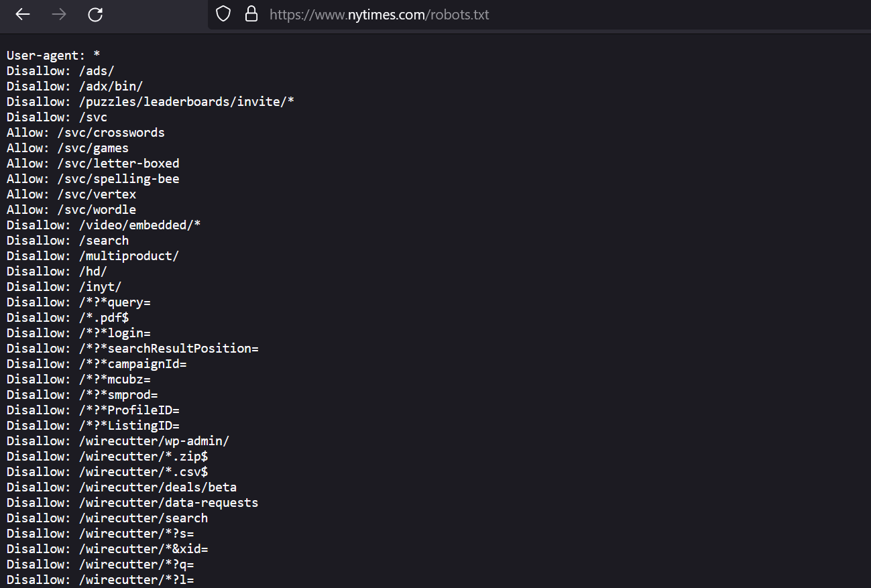
Task: Select '/wirecutter/*?q=' line
Action: (x=101, y=564)
